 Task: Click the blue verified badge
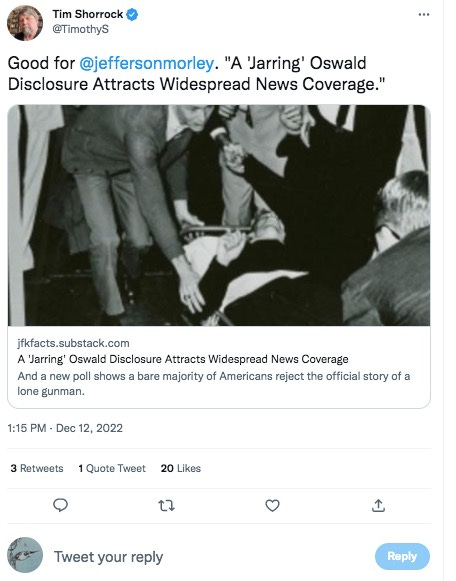tap(132, 14)
